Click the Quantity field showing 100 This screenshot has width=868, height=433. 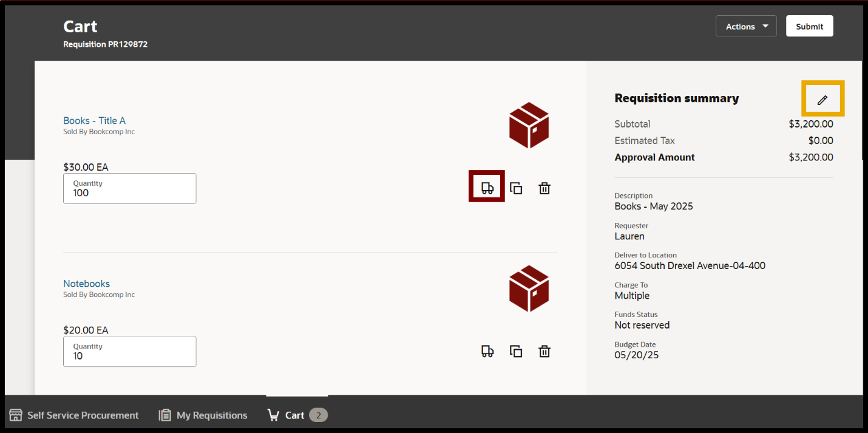129,189
